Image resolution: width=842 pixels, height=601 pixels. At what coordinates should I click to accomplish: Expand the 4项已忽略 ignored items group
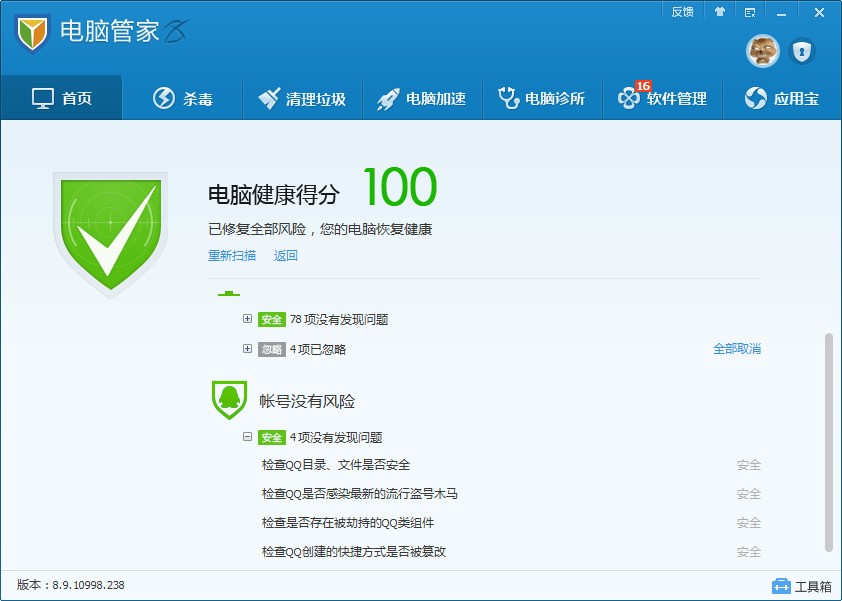tap(247, 349)
